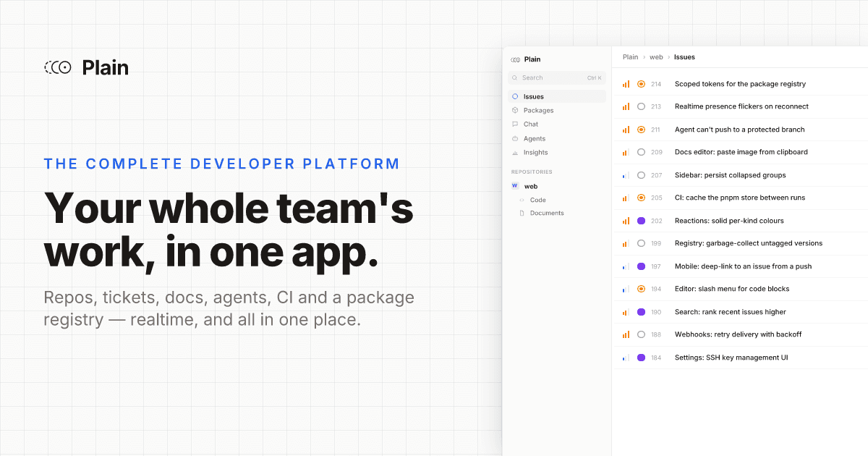Click the priority bars icon of issue 199
The height and width of the screenshot is (456, 868).
[x=626, y=243]
